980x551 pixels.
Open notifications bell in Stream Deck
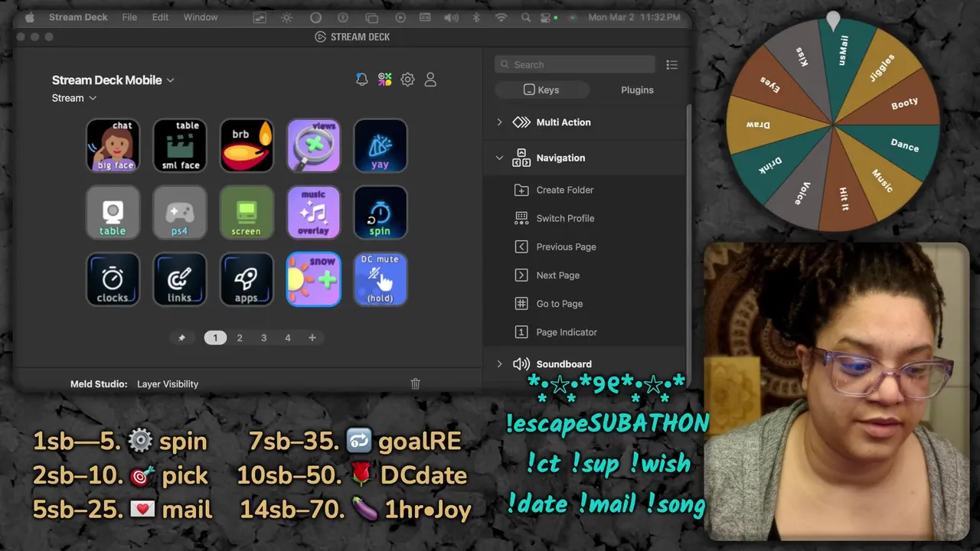(362, 80)
